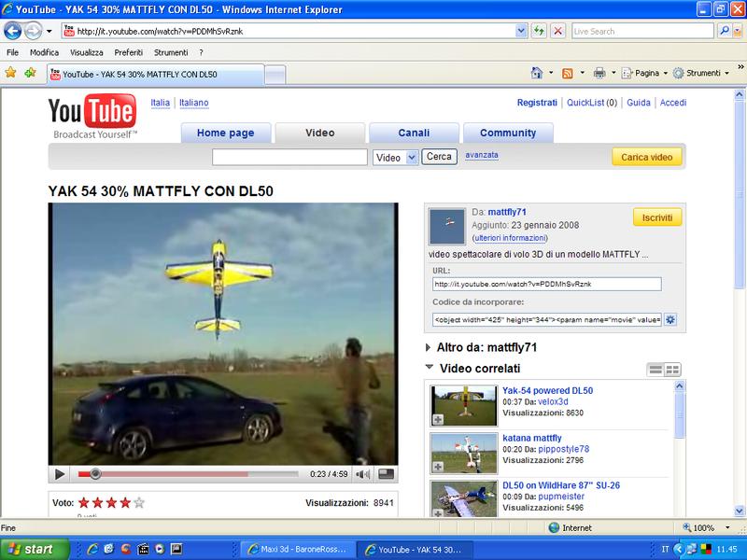This screenshot has width=747, height=560.
Task: Click the embed code settings gear icon
Action: pos(669,320)
